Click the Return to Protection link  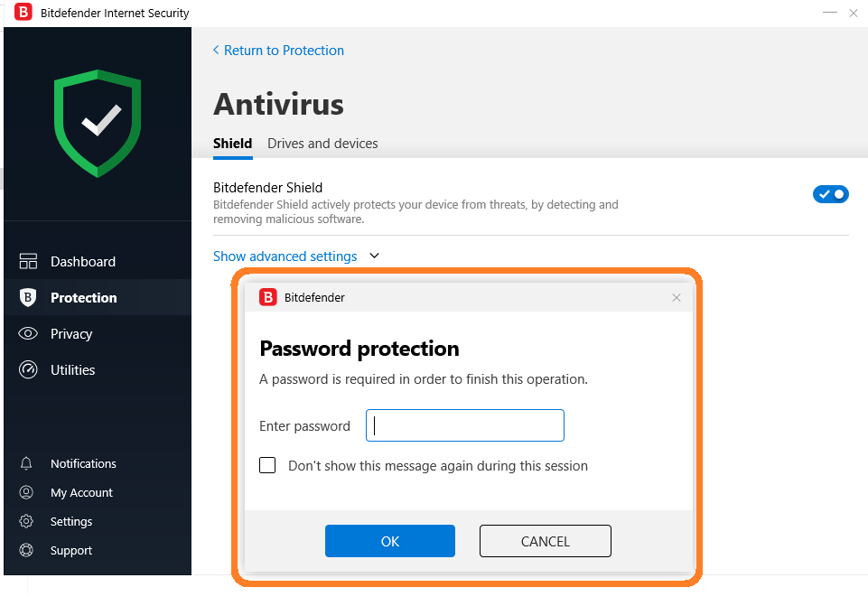tap(283, 51)
